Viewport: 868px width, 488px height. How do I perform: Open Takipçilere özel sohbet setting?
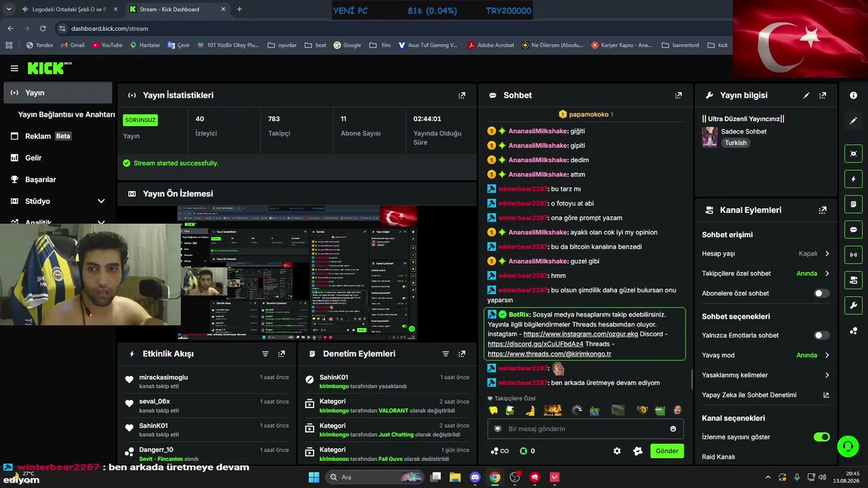pyautogui.click(x=766, y=274)
